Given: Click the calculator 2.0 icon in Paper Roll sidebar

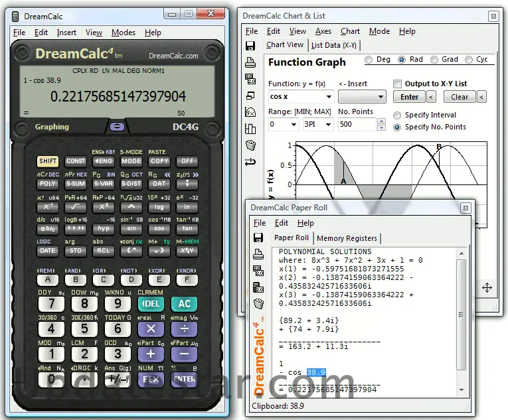Looking at the screenshot, I should point(258,287).
